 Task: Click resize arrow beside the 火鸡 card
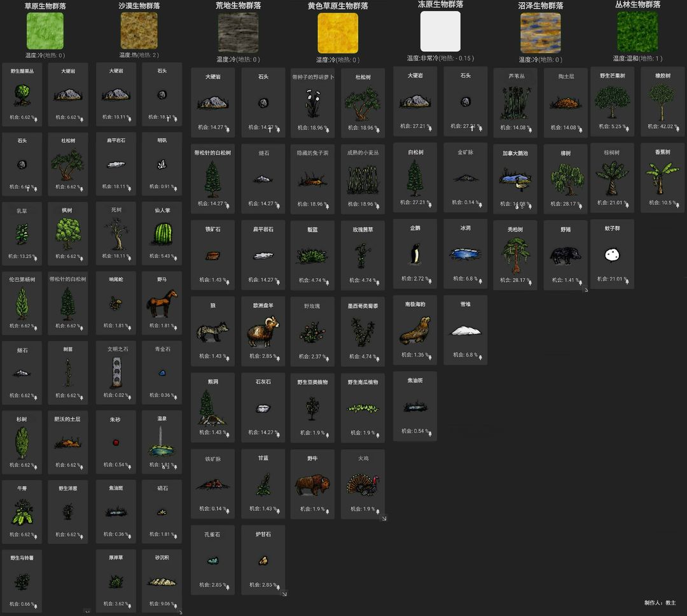tap(384, 518)
